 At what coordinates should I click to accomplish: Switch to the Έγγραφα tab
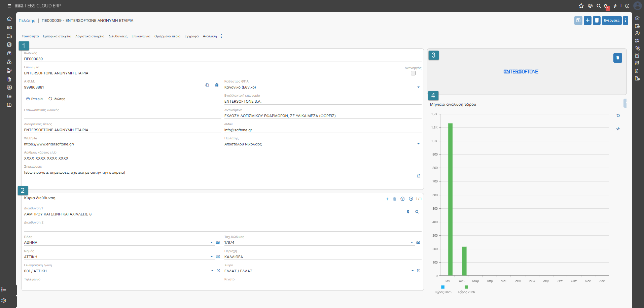tap(191, 36)
